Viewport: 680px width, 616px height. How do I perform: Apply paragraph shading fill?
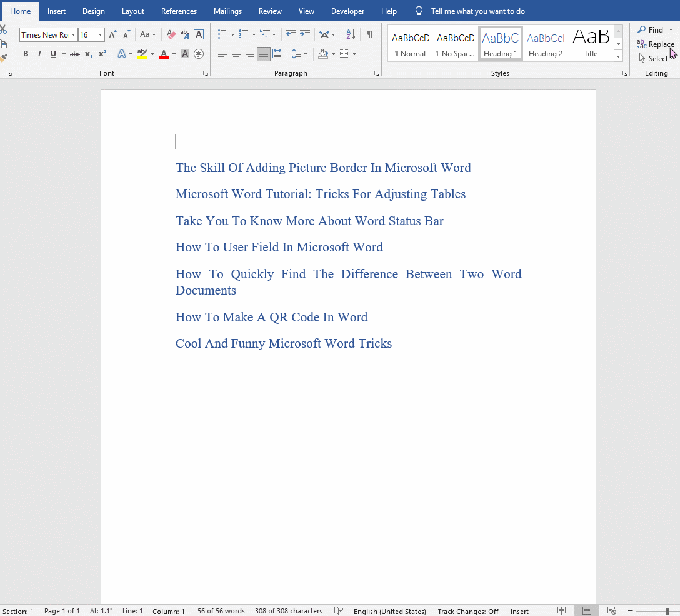(x=323, y=54)
